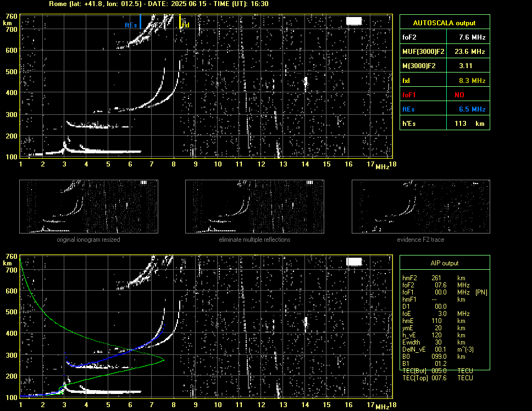This screenshot has width=532, height=411.
Task: Click the blue ftEs marker in top ionogram
Action: (140, 21)
